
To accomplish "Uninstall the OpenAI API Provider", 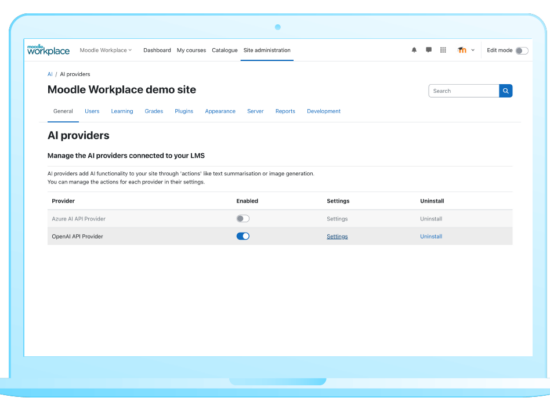I will [431, 237].
